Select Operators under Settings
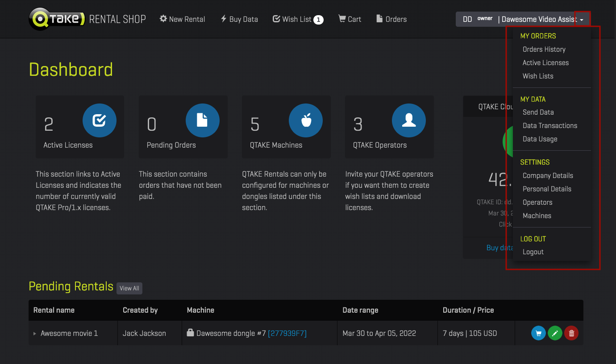 537,203
